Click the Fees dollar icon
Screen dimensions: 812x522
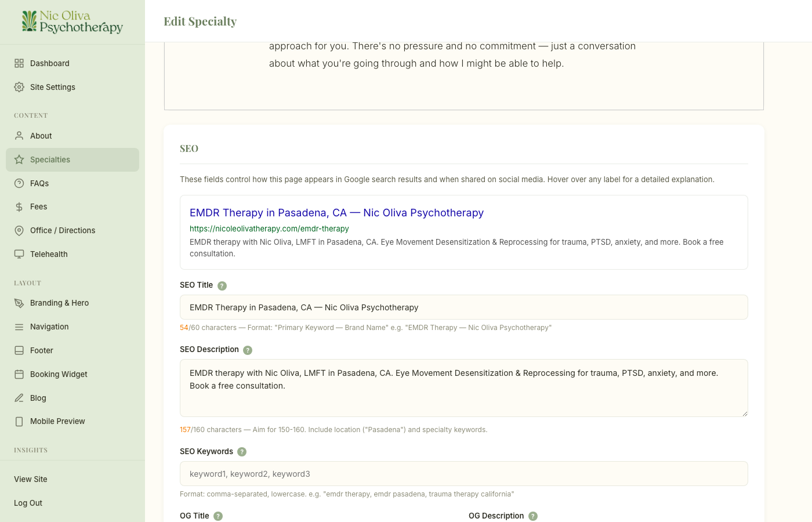point(19,206)
